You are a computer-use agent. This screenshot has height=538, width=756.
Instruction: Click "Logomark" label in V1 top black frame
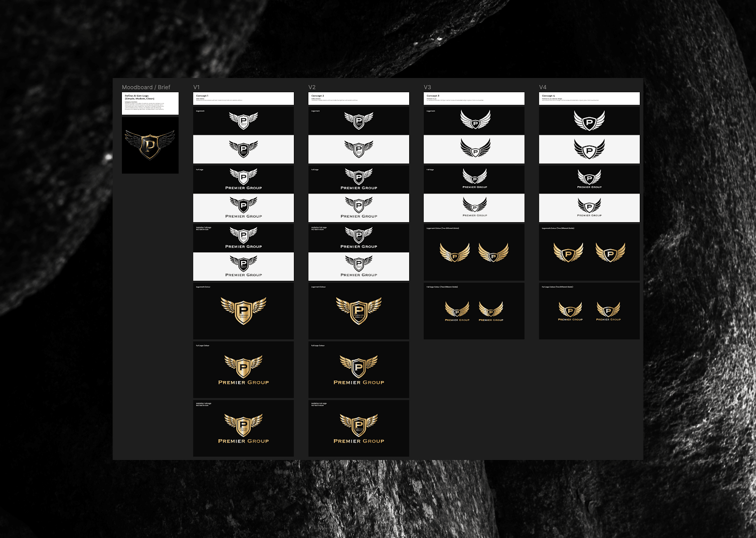(200, 111)
